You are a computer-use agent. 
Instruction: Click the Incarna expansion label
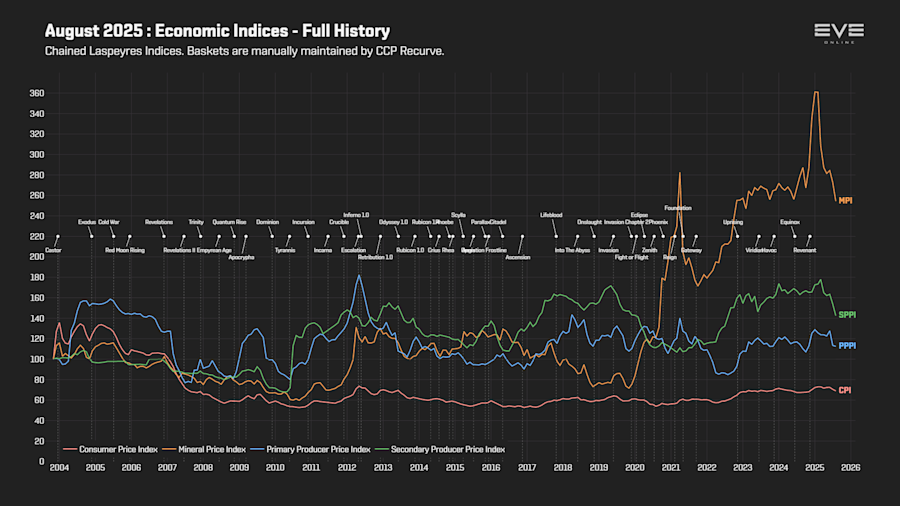(x=323, y=251)
